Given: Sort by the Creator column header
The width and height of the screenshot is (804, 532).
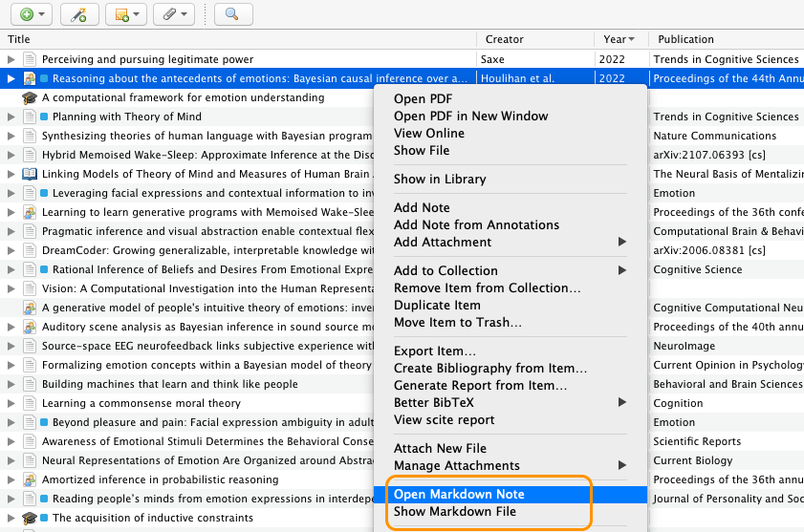Looking at the screenshot, I should [x=535, y=39].
